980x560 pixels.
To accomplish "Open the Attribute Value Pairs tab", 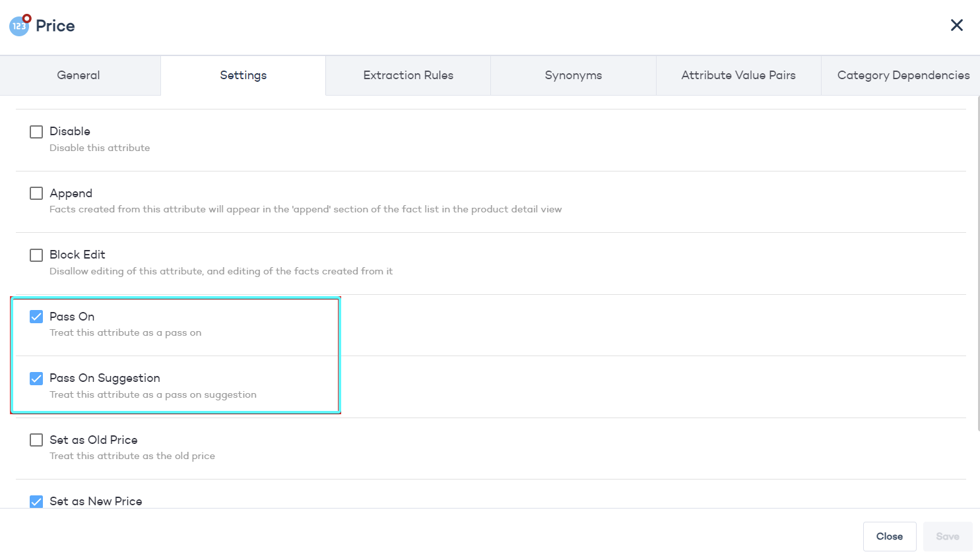I will click(738, 75).
